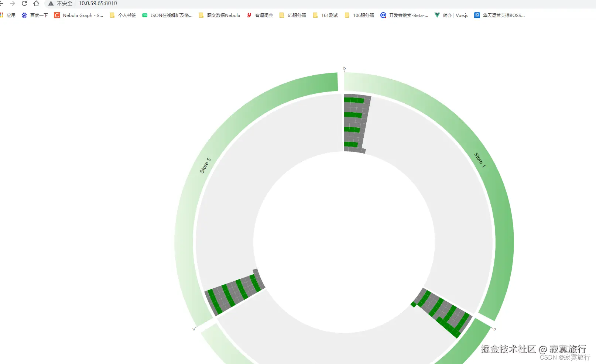
Task: Open the Nebula Graph bookmark
Action: tap(79, 15)
